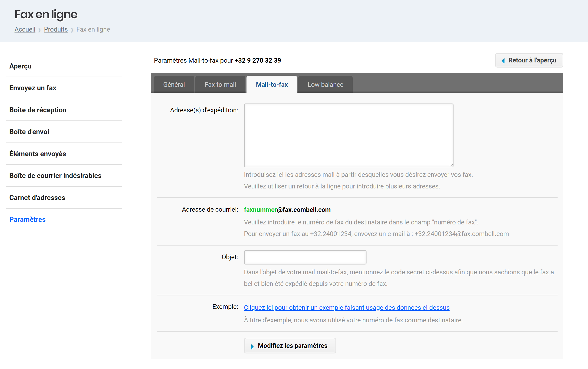The width and height of the screenshot is (588, 369).
Task: Open Carnet d'adresses in sidebar
Action: click(37, 197)
